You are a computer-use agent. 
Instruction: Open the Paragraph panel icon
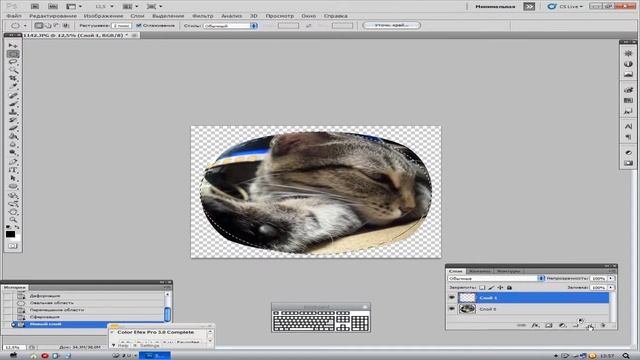628,137
